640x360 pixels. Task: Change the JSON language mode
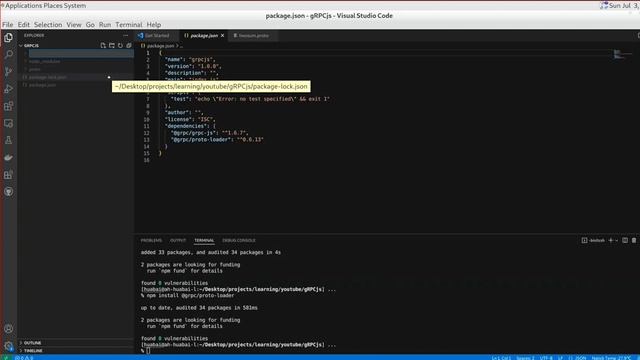(578, 358)
